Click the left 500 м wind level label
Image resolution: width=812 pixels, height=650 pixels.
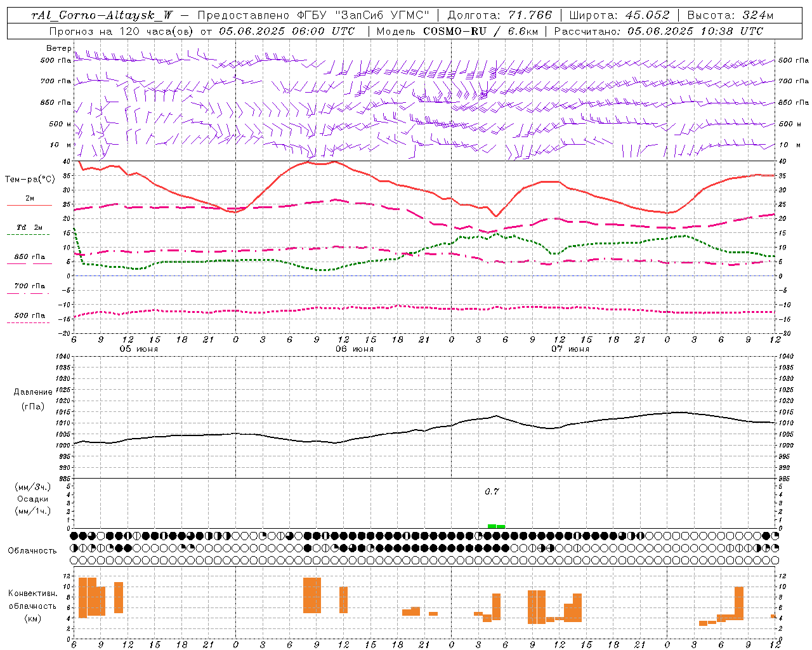(x=60, y=124)
